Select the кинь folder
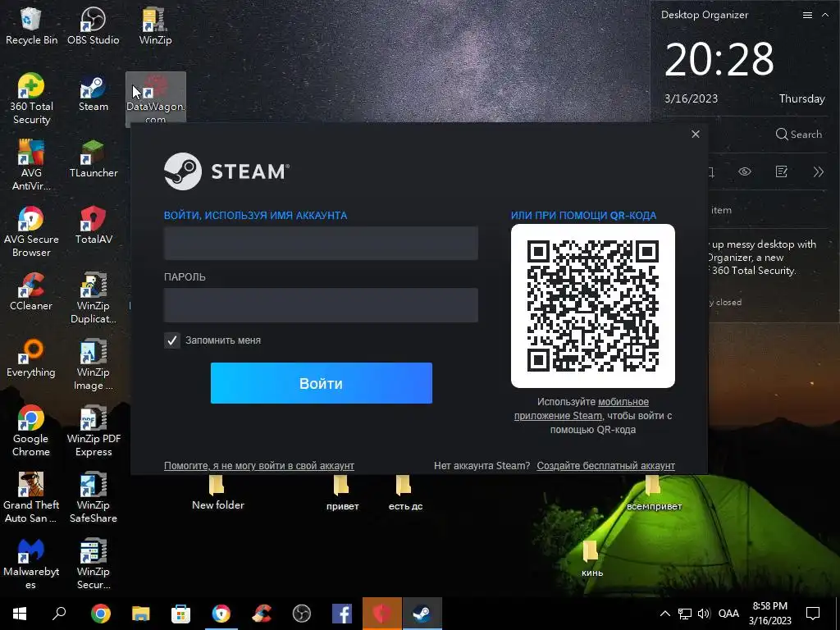The height and width of the screenshot is (630, 840). click(591, 559)
